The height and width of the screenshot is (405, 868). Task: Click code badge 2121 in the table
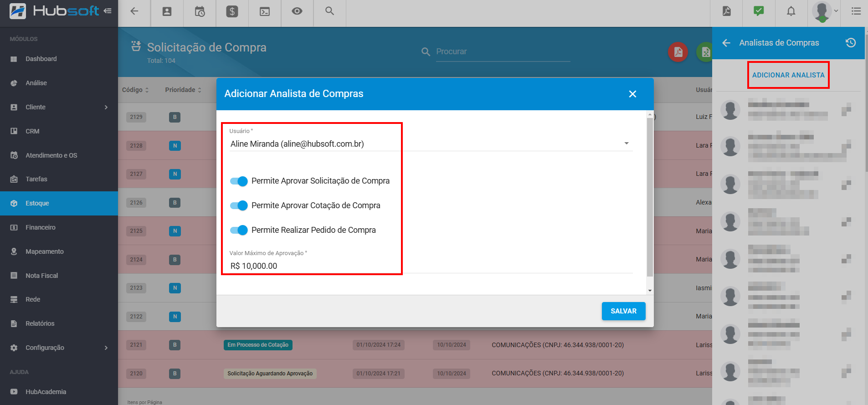tap(136, 345)
